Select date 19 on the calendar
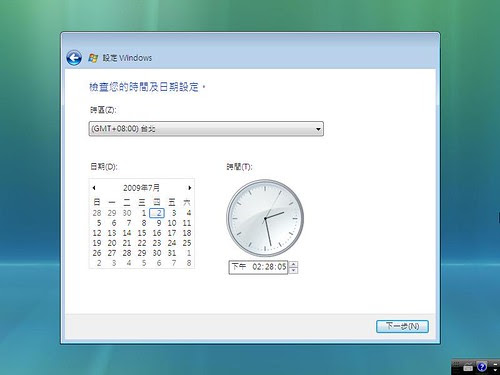This screenshot has width=500, height=375. coord(97,243)
